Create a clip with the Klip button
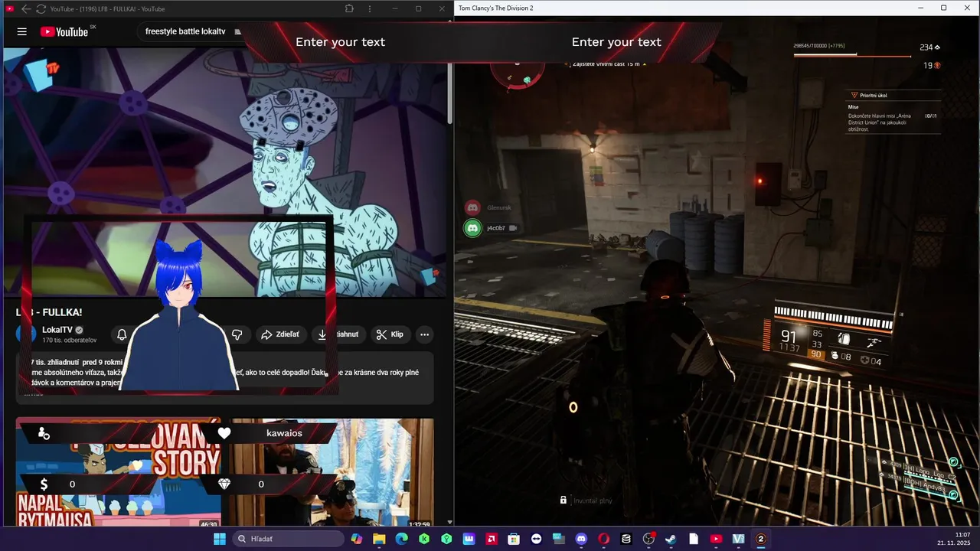 click(390, 334)
